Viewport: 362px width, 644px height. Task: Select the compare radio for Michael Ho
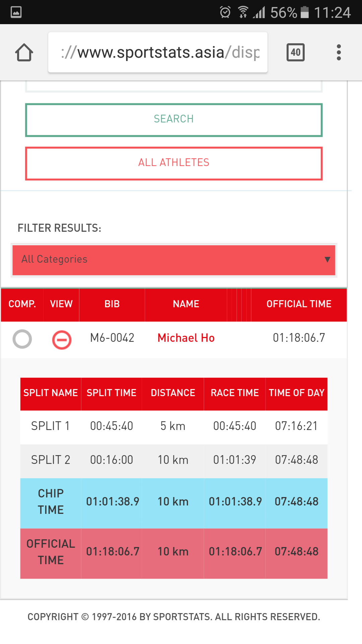(x=22, y=339)
